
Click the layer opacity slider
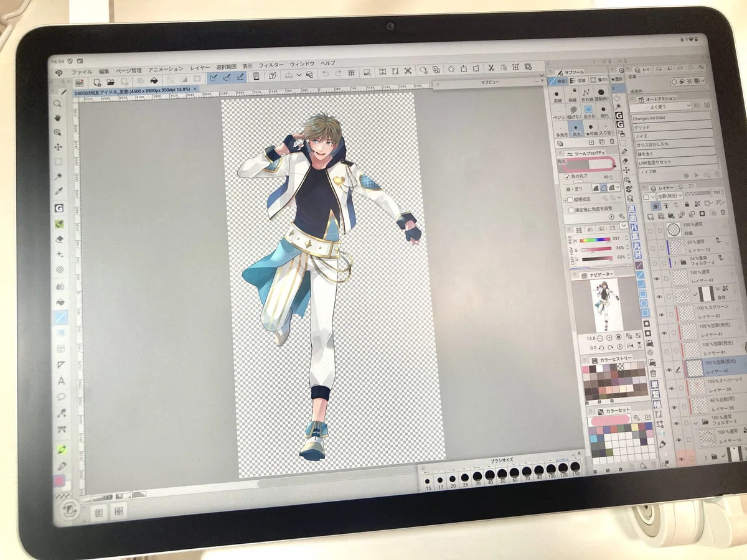click(x=700, y=194)
